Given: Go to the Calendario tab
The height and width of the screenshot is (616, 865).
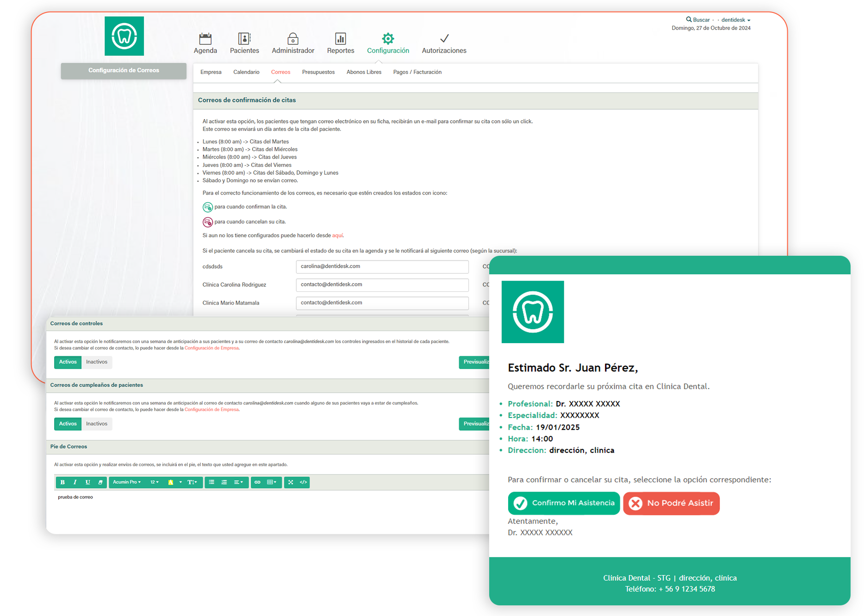Looking at the screenshot, I should click(x=246, y=72).
